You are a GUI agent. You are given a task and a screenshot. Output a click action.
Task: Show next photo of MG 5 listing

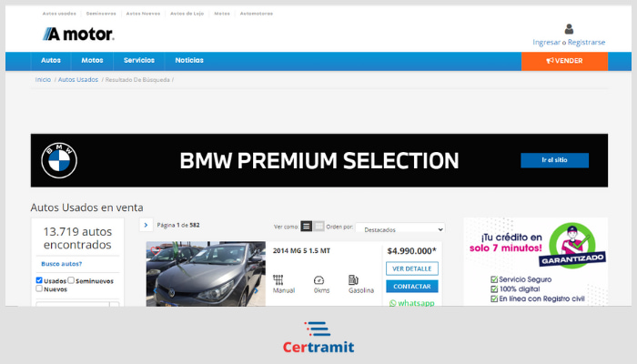(257, 290)
